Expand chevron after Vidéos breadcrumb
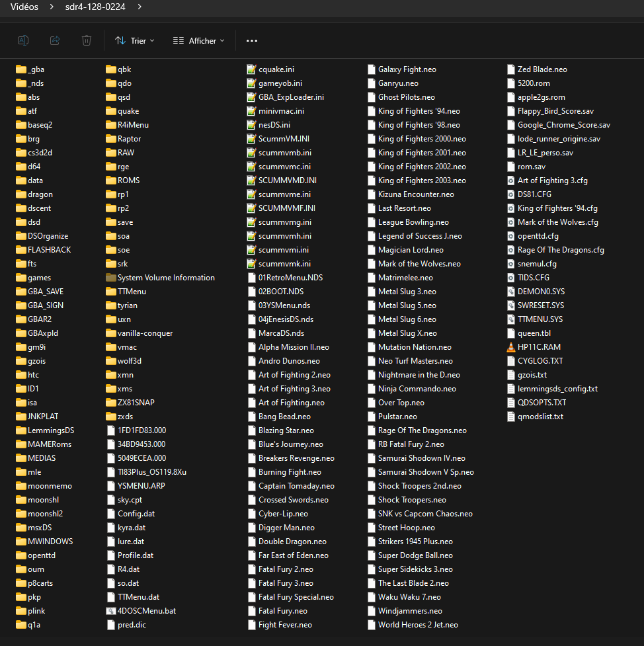The width and height of the screenshot is (644, 646). pyautogui.click(x=52, y=7)
